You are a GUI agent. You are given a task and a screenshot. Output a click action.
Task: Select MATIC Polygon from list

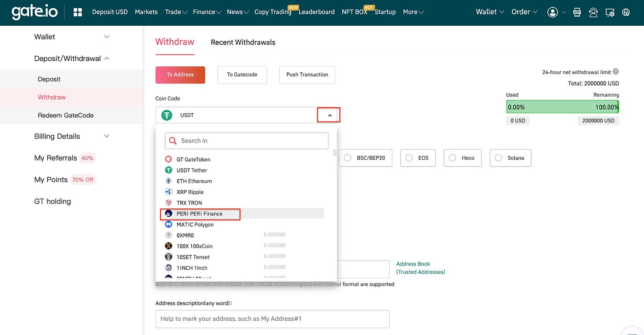coord(244,225)
